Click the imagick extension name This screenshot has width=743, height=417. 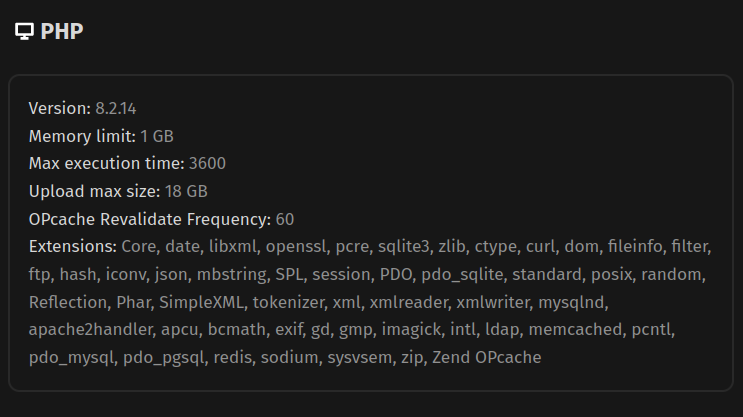411,330
